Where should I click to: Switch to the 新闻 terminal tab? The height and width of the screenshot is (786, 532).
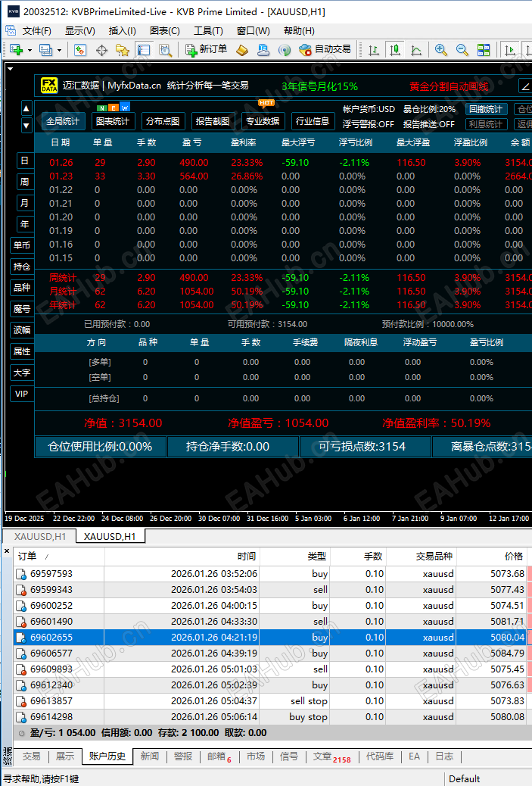click(149, 756)
